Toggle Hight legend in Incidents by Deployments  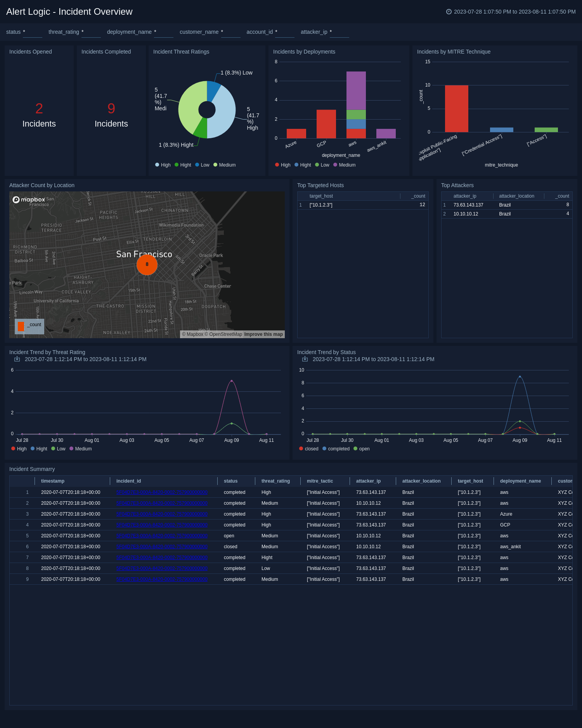[303, 165]
